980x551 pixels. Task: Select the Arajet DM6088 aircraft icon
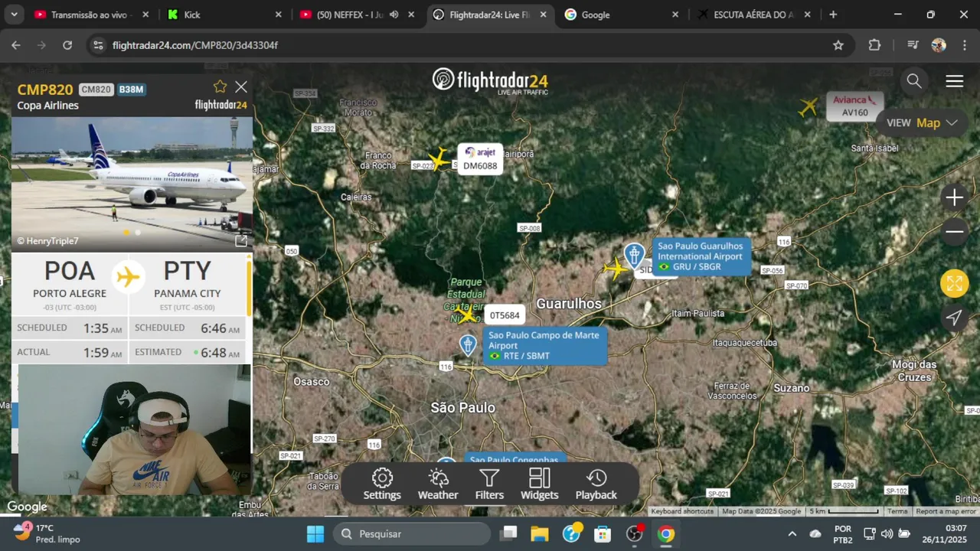tap(439, 158)
